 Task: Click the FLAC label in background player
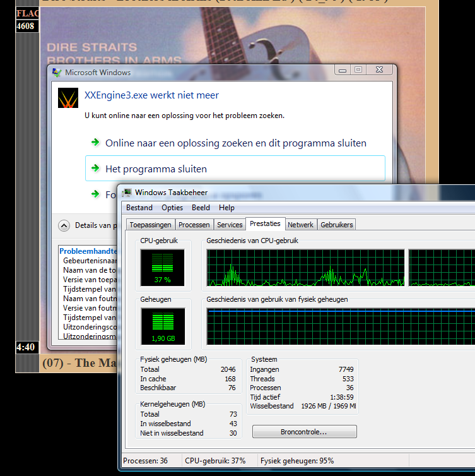click(x=28, y=13)
